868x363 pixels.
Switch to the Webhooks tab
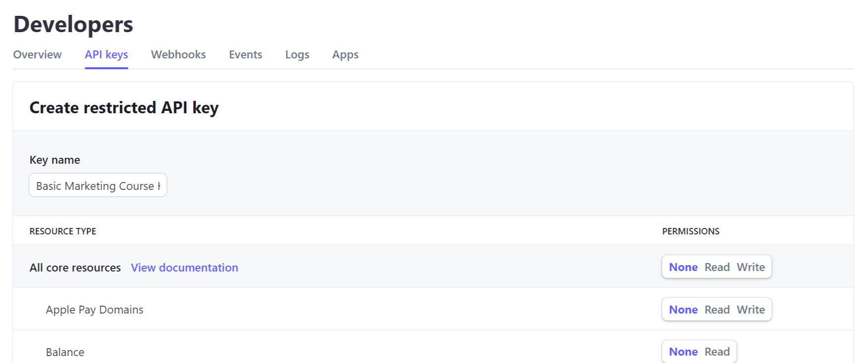(178, 54)
